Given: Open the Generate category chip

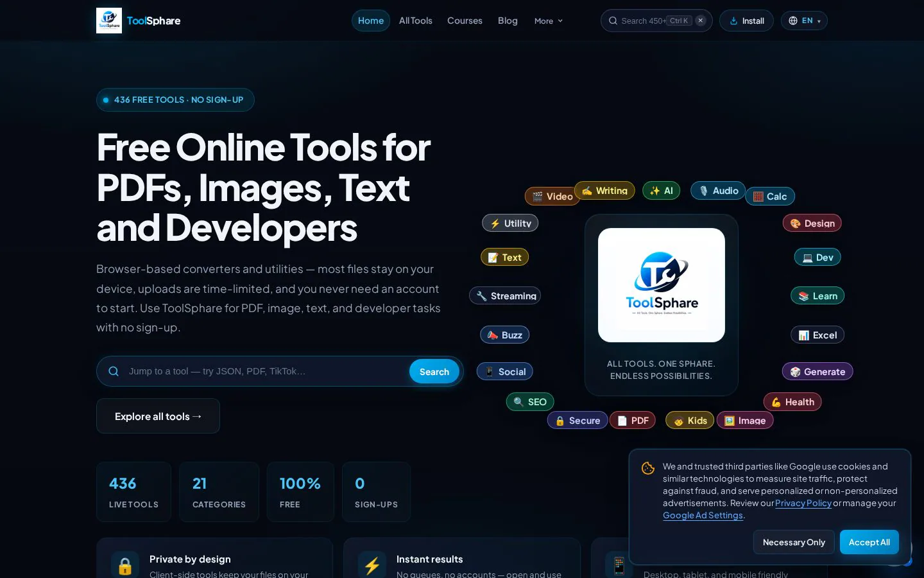Looking at the screenshot, I should 817,372.
